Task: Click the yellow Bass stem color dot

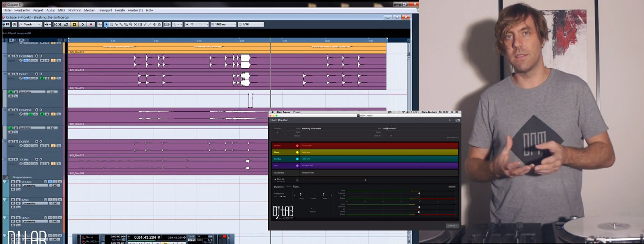Action: click(x=297, y=152)
